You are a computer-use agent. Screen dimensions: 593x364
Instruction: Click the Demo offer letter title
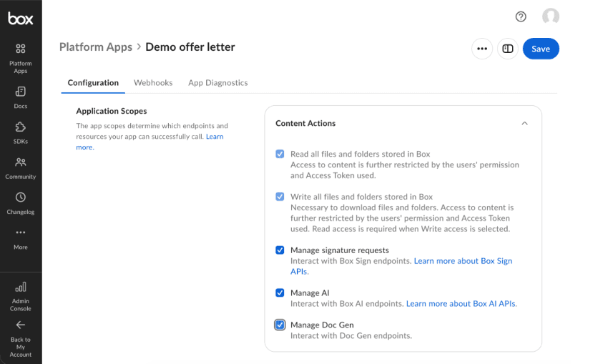190,47
